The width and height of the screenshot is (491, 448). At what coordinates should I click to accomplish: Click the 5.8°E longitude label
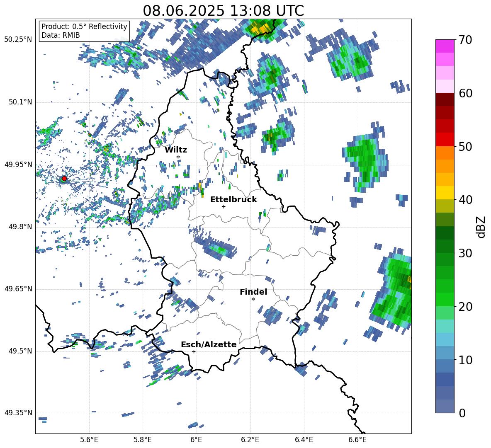[x=143, y=440]
